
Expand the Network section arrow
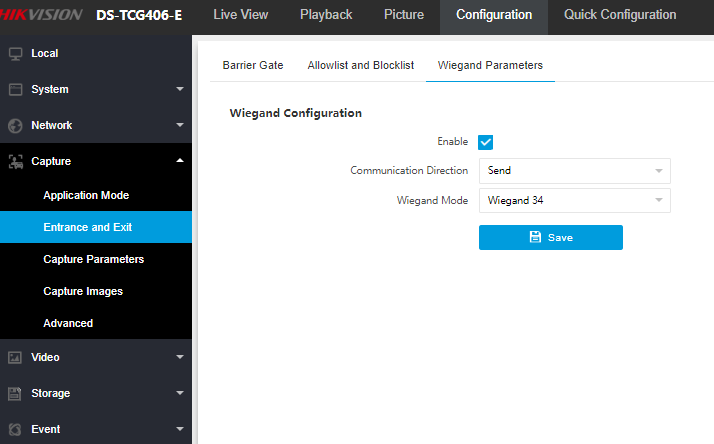(x=179, y=125)
